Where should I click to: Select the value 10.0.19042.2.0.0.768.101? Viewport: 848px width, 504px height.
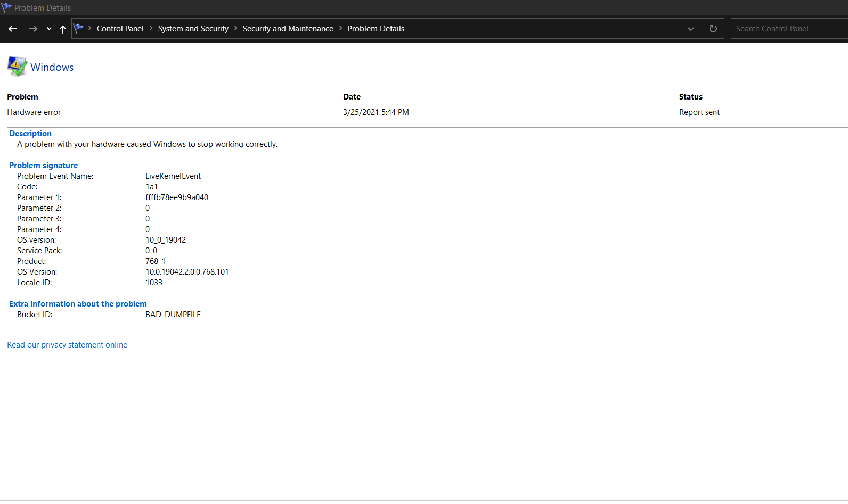[x=187, y=272]
